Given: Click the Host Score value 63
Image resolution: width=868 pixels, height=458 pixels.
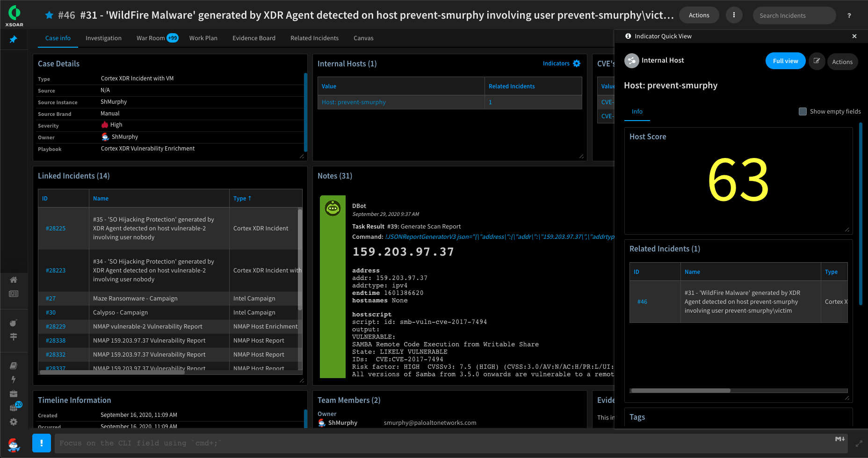Looking at the screenshot, I should (x=738, y=180).
